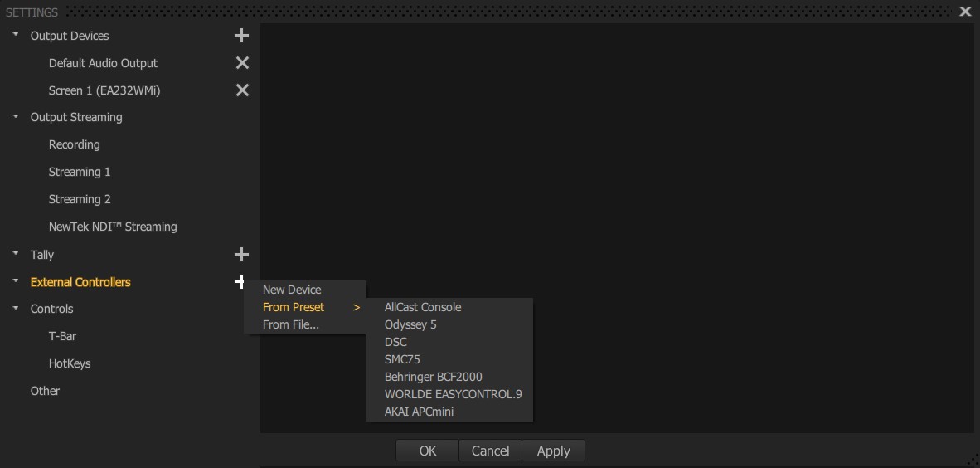Select DSC preset
980x468 pixels.
pyautogui.click(x=449, y=342)
